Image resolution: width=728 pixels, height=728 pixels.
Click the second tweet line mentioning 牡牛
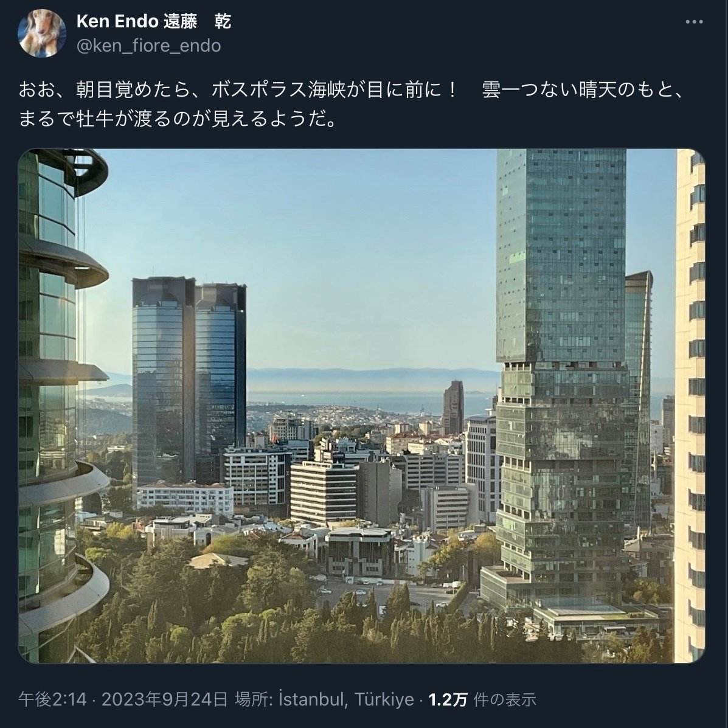point(177,119)
